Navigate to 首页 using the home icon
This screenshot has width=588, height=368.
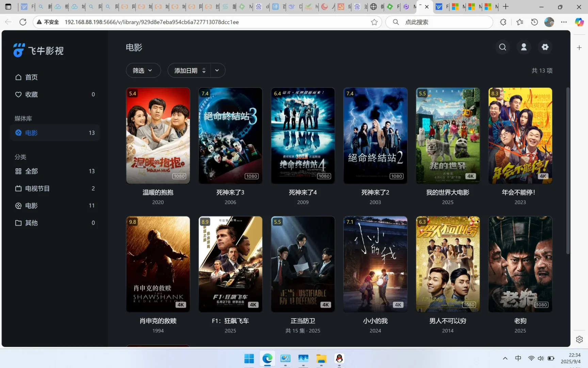click(x=32, y=77)
